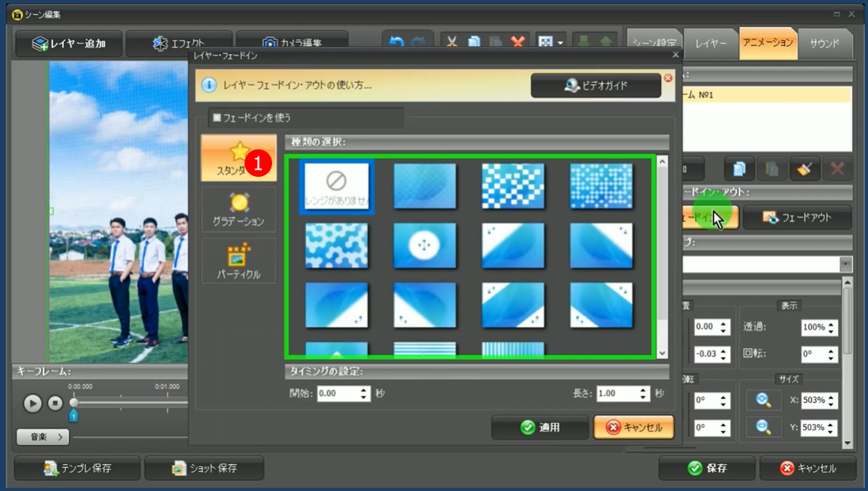Click the Stop playback button
868x491 pixels.
coord(55,403)
